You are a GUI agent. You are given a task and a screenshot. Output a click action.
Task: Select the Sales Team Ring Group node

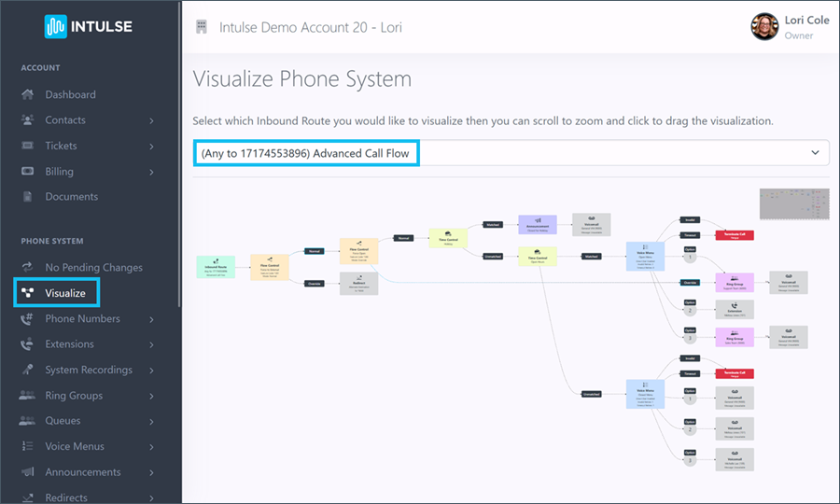click(735, 337)
